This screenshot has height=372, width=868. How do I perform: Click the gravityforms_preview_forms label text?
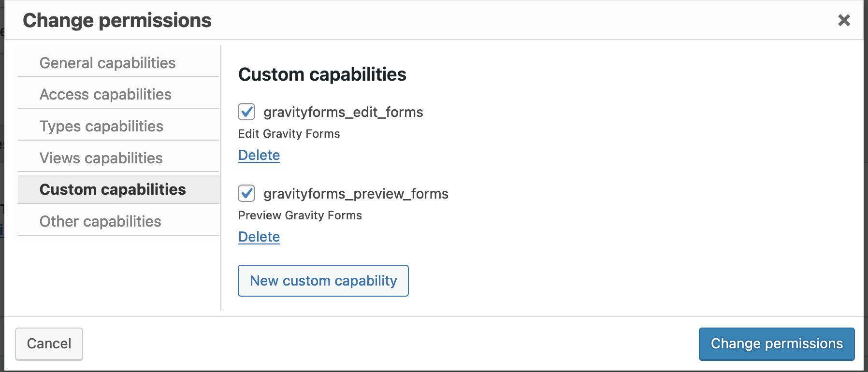[x=356, y=194]
